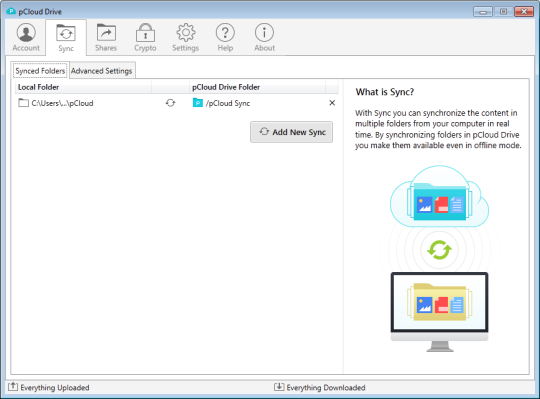This screenshot has width=540, height=399.
Task: Open the Crypto lock section
Action: click(x=145, y=37)
